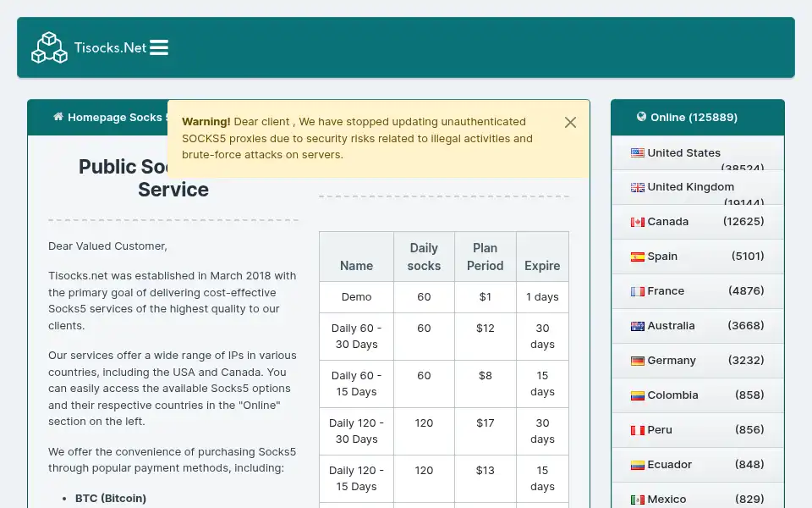
Task: Click the Tisocks.Net cubes logo
Action: pos(49,47)
